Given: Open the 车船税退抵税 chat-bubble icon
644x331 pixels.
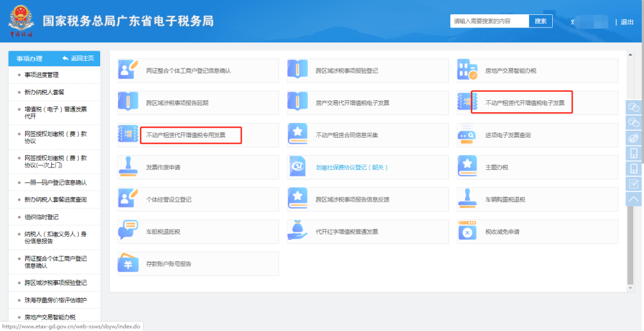Looking at the screenshot, I should (x=128, y=231).
